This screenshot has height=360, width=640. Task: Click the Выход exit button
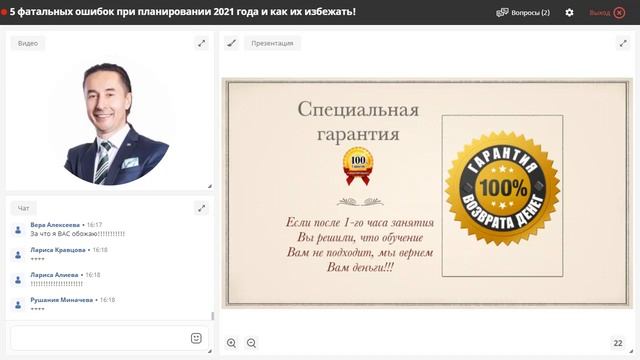tap(607, 13)
